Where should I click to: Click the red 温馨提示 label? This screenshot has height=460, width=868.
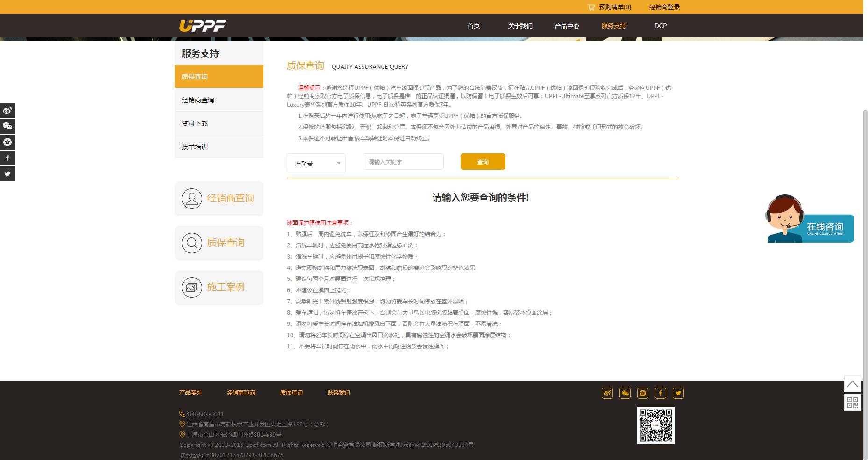[309, 87]
